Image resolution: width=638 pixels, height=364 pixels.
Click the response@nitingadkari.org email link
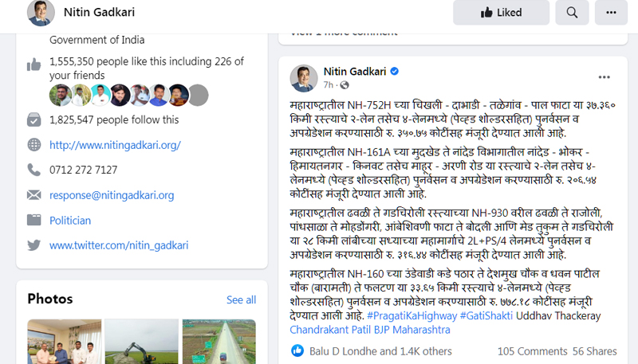[112, 195]
